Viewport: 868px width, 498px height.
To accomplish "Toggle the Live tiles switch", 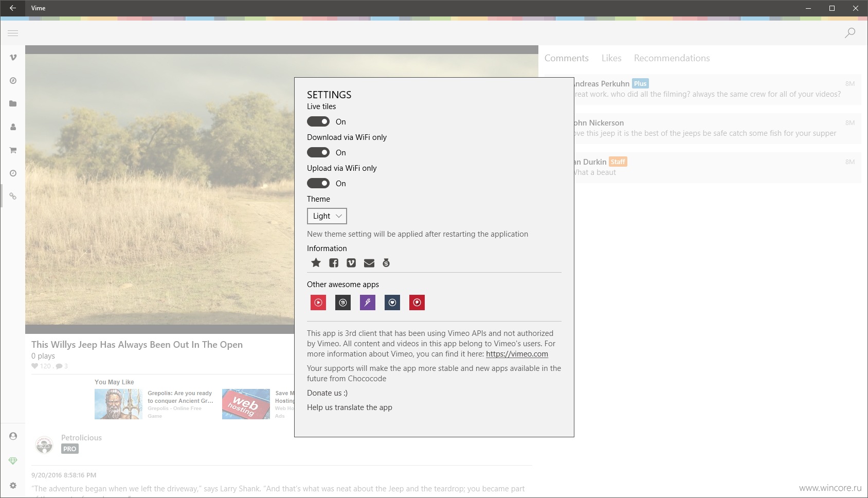I will coord(318,121).
